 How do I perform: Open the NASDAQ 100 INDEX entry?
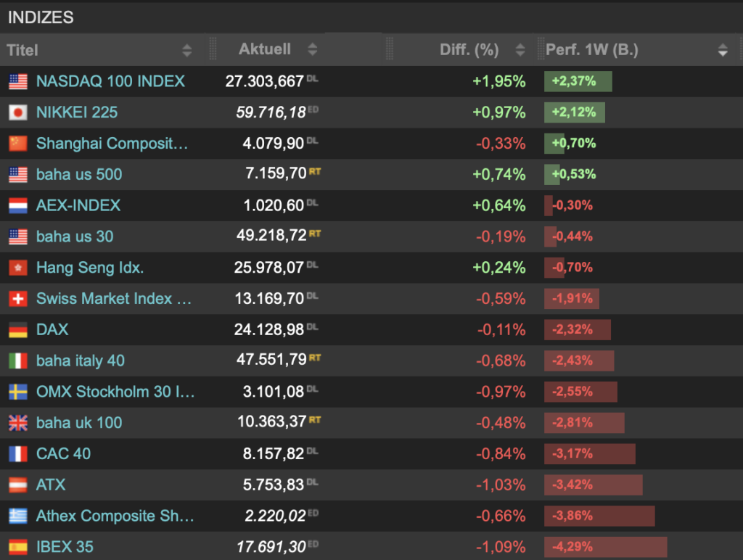click(x=110, y=81)
